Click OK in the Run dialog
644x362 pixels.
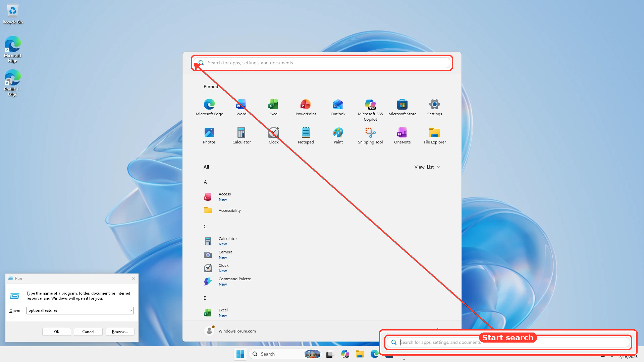click(x=57, y=332)
